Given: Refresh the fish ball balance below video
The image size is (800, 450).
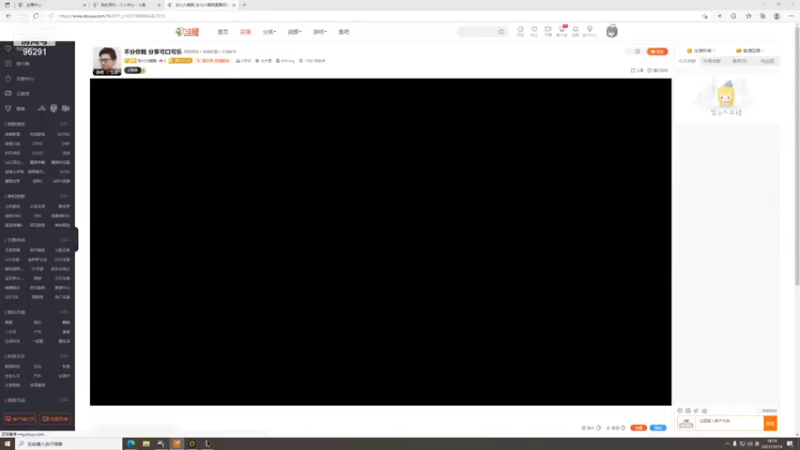Looking at the screenshot, I should 599,428.
